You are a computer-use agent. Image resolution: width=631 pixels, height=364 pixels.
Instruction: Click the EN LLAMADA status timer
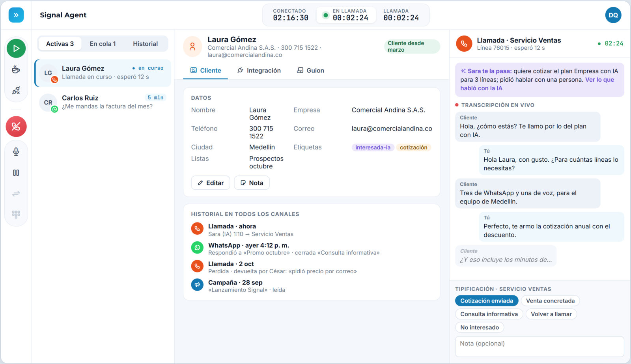click(346, 15)
